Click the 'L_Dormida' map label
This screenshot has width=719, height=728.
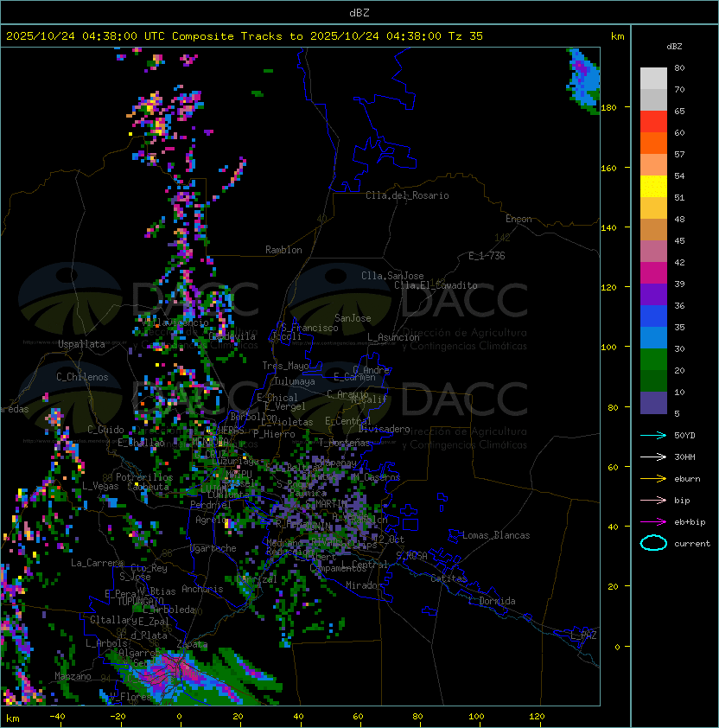[x=492, y=601]
